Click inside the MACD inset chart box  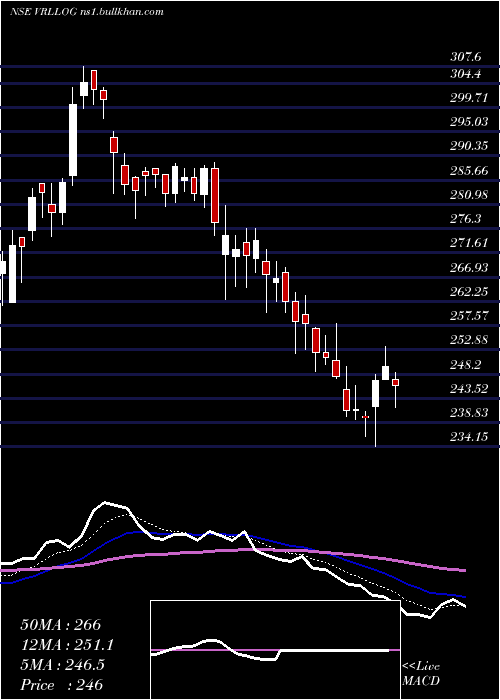(x=275, y=650)
